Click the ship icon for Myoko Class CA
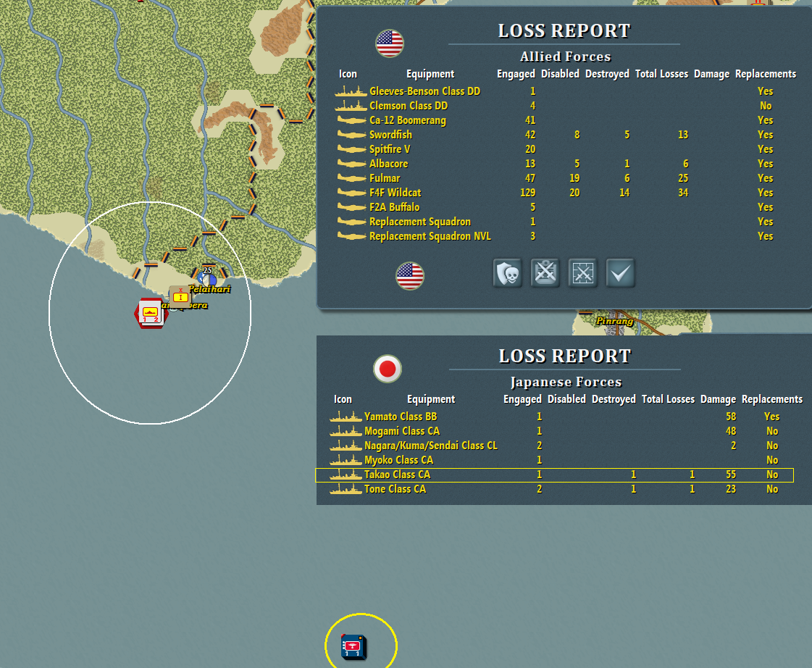This screenshot has width=812, height=668. 346,460
